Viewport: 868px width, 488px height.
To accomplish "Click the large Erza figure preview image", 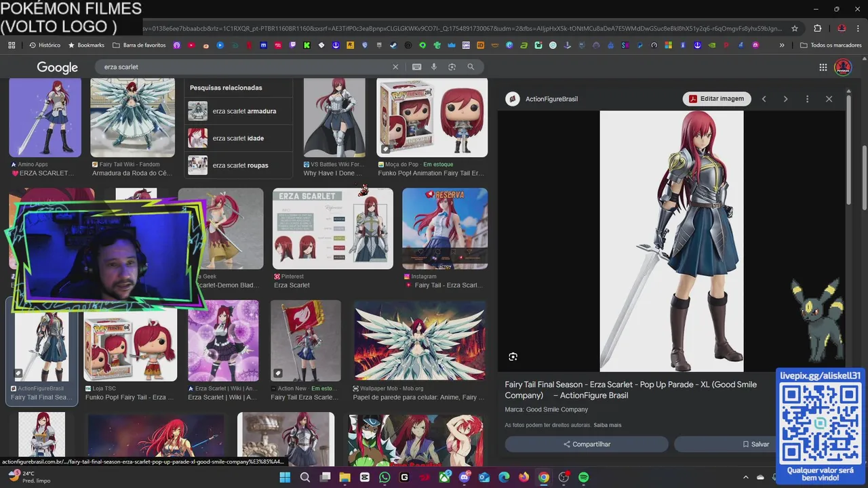I will coord(671,241).
